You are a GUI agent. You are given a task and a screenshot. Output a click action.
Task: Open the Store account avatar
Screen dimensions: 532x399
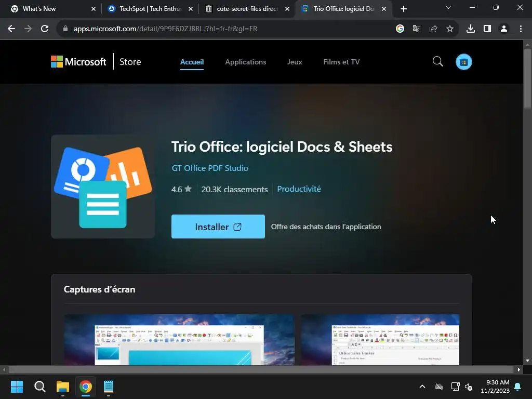tap(464, 62)
